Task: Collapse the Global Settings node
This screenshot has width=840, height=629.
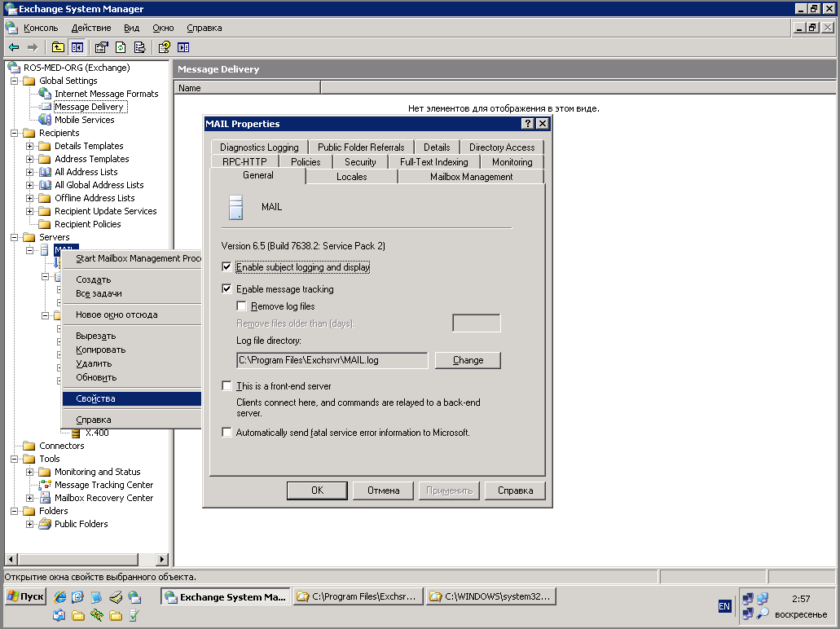Action: [15, 81]
